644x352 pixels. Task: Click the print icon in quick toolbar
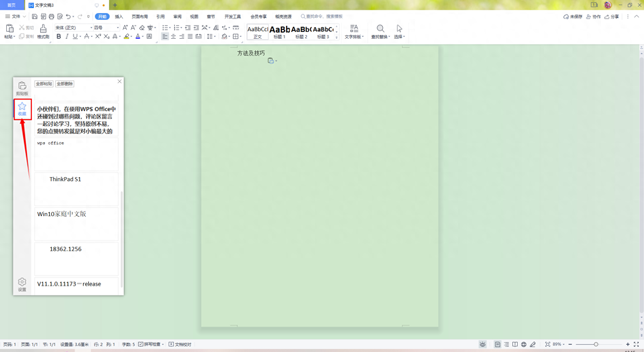click(x=51, y=16)
